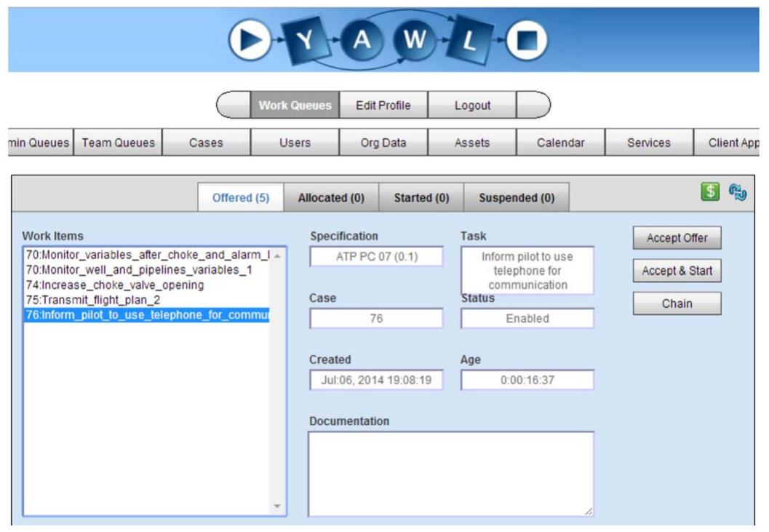Click the blue chain refresh icon

click(737, 192)
